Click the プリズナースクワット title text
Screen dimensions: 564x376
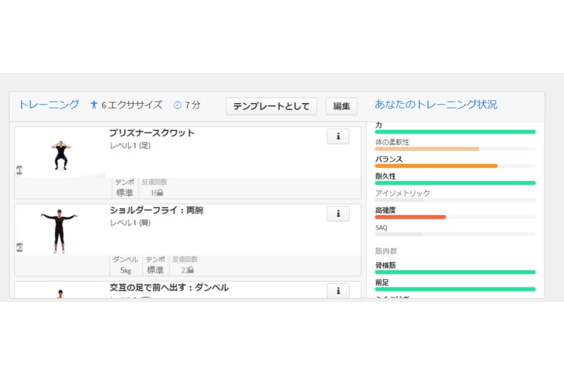pos(152,133)
